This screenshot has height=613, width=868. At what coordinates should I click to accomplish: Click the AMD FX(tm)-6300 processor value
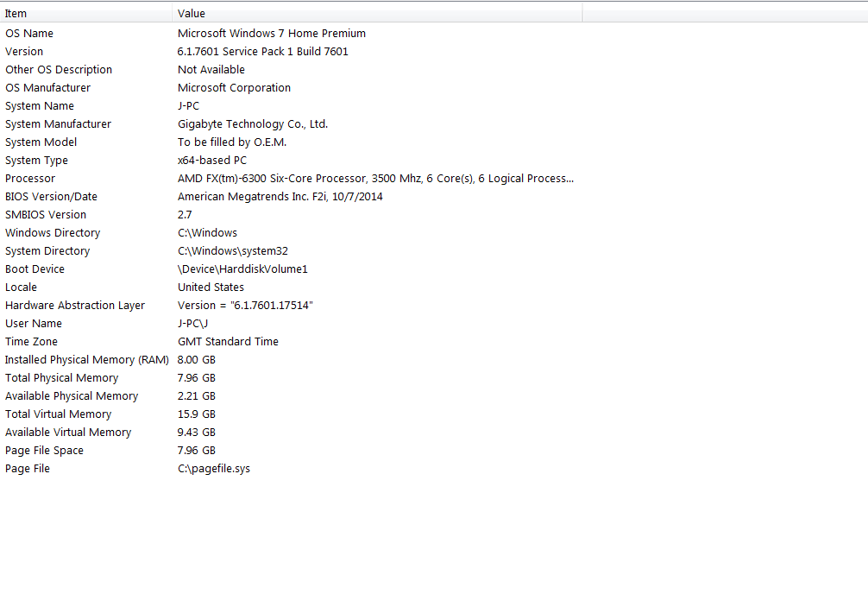click(375, 179)
